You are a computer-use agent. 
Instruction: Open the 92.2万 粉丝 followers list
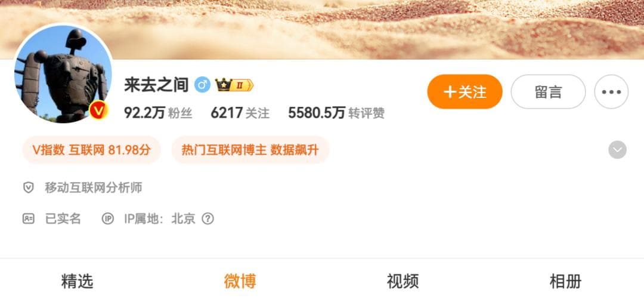pyautogui.click(x=158, y=113)
